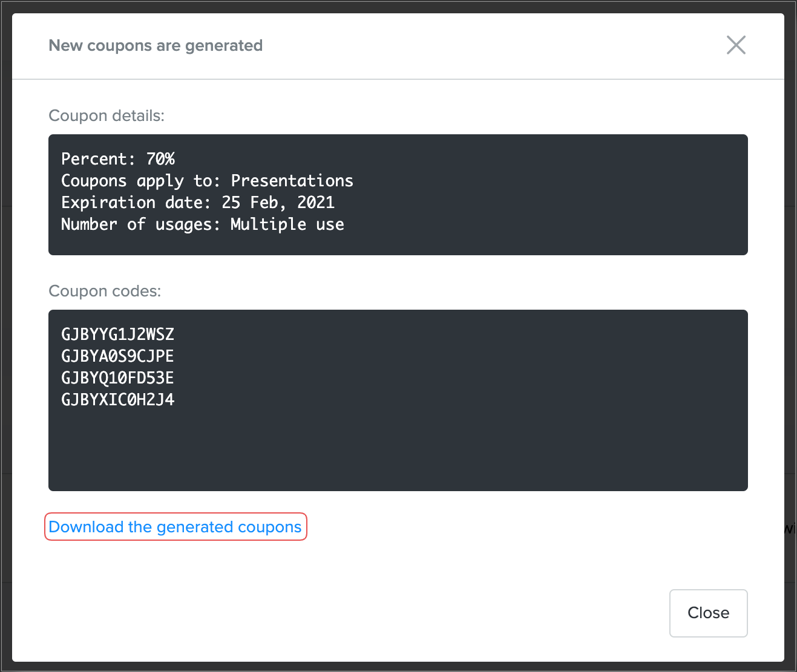Click the Percent: label text
This screenshot has height=672, width=797.
click(98, 159)
